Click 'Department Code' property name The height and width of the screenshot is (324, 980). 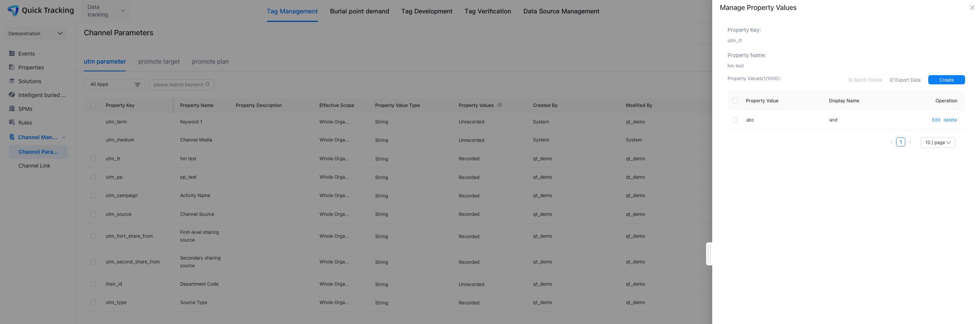pos(199,284)
